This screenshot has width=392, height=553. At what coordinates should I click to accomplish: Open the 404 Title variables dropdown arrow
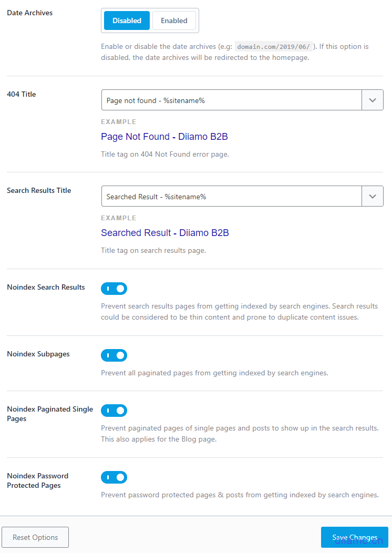373,100
